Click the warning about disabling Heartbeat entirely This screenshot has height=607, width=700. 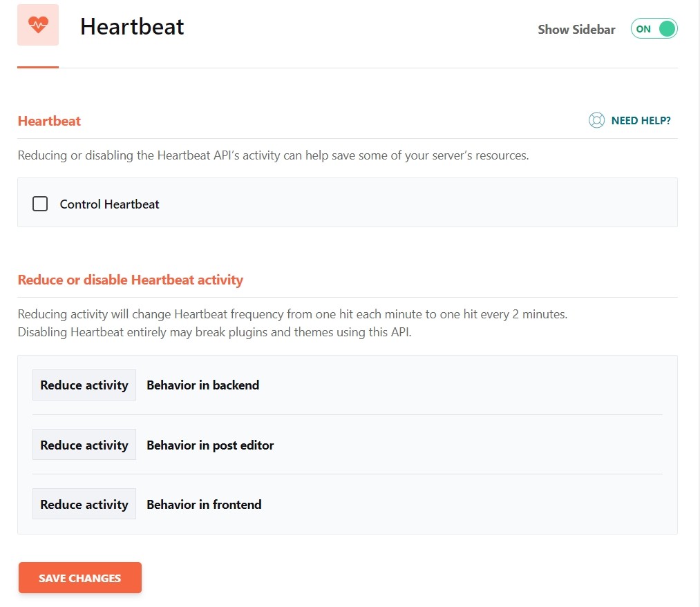coord(214,332)
